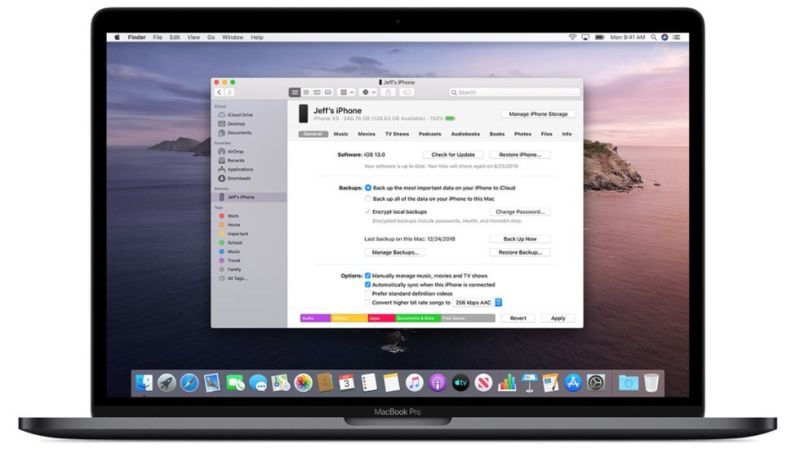800x453 pixels.
Task: Open Music app from the Dock
Action: (414, 383)
